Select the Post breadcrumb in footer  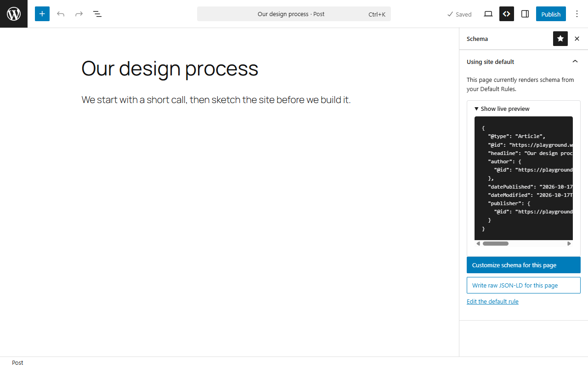(x=17, y=362)
